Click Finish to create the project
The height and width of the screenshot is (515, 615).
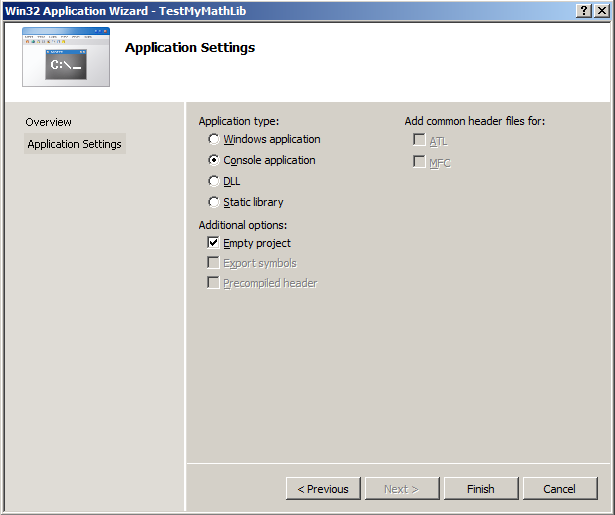[480, 489]
